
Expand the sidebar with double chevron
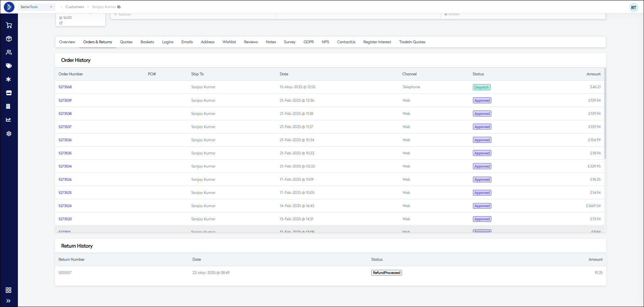[x=9, y=301]
